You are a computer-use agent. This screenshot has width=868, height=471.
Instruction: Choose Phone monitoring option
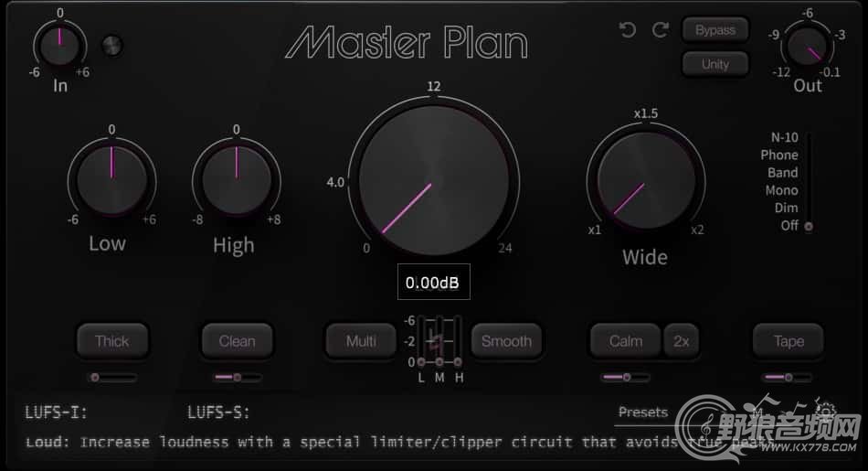778,155
